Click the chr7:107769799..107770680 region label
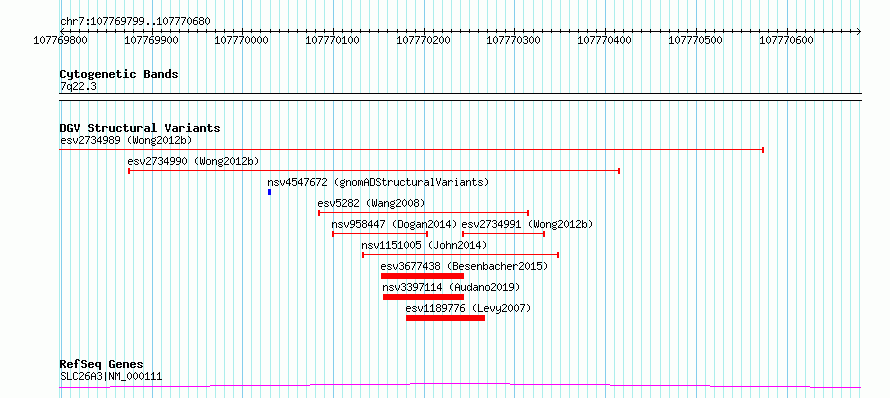Image resolution: width=890 pixels, height=398 pixels. tap(135, 22)
